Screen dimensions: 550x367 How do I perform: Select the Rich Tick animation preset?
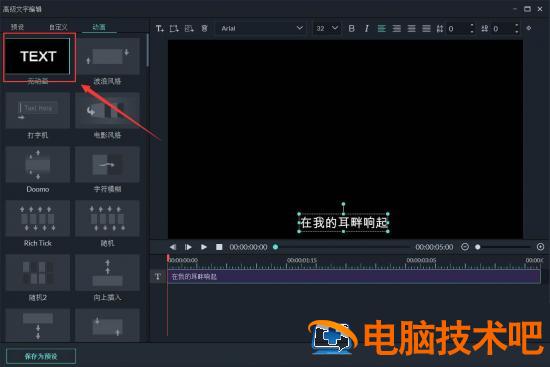pyautogui.click(x=38, y=219)
